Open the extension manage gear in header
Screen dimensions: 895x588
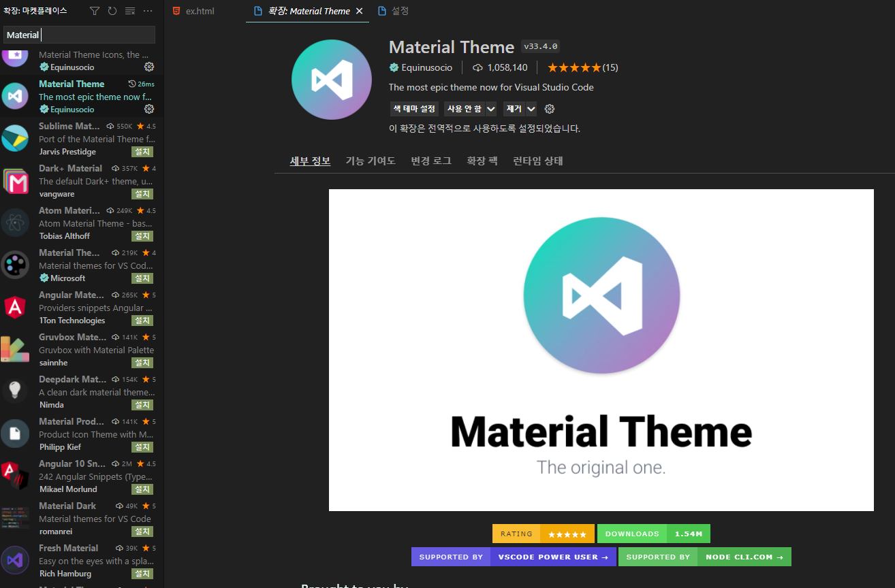coord(550,109)
